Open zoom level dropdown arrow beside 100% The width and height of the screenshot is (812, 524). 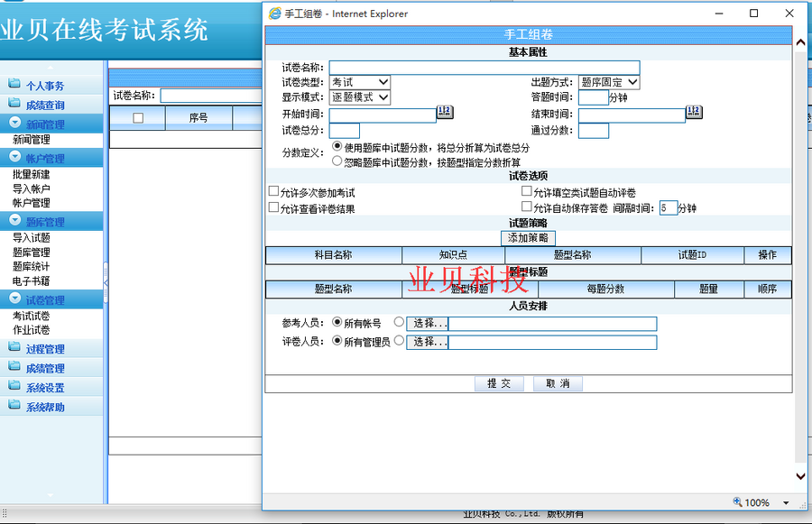[786, 502]
